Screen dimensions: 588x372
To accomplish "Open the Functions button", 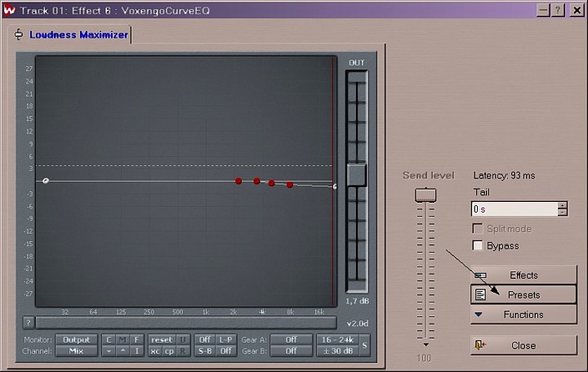I will [523, 314].
